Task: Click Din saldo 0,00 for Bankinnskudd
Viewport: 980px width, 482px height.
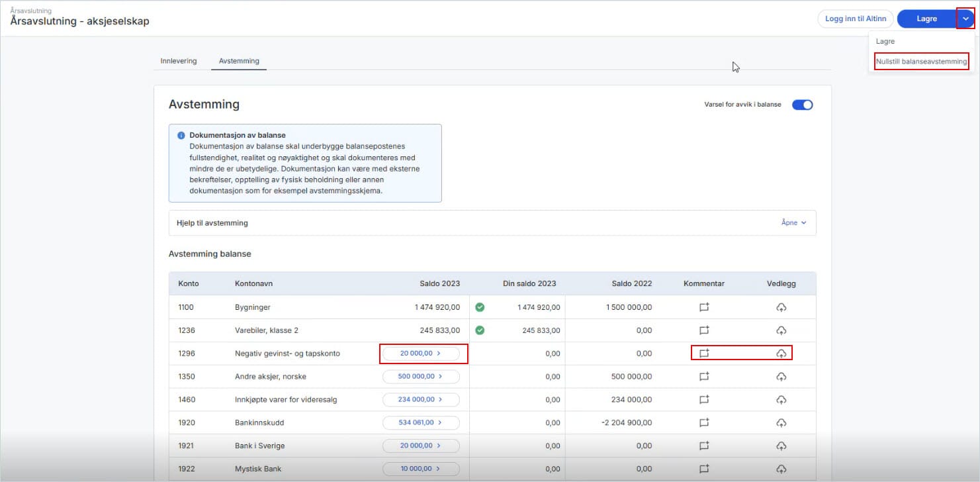Action: coord(553,422)
